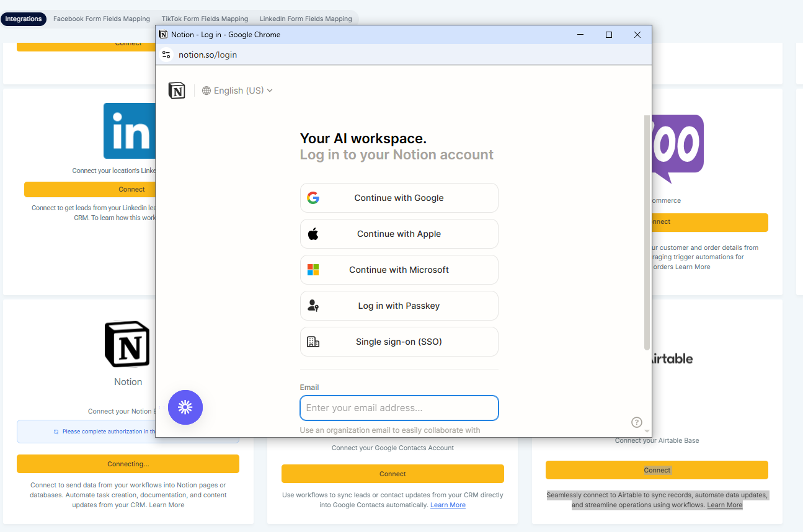
Task: Click the 'Notion' card title text
Action: click(128, 382)
